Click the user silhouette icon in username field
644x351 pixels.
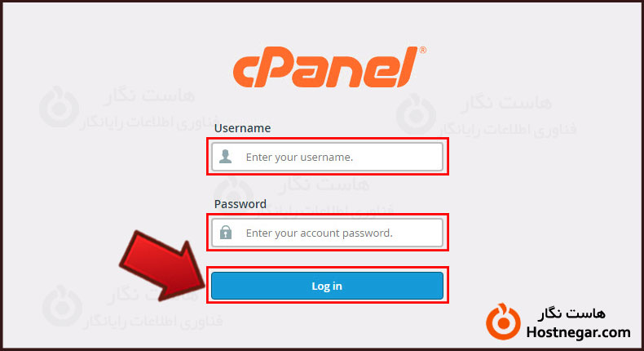225,157
